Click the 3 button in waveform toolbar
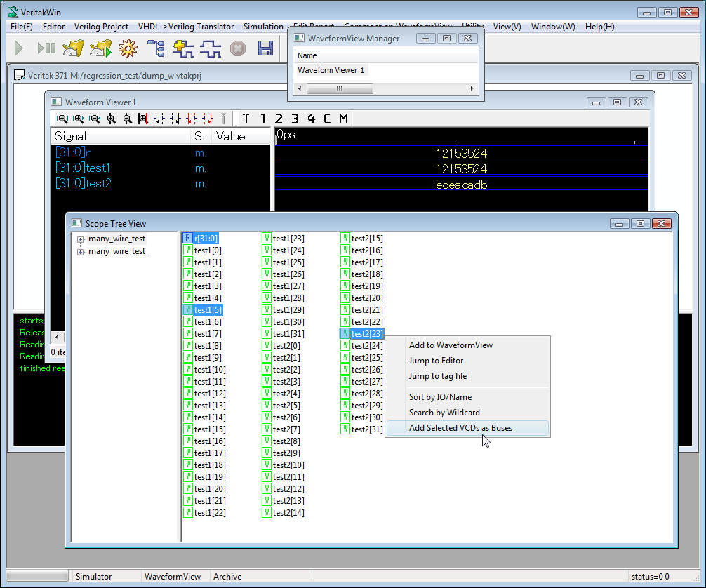Image resolution: width=706 pixels, height=588 pixels. pyautogui.click(x=295, y=119)
